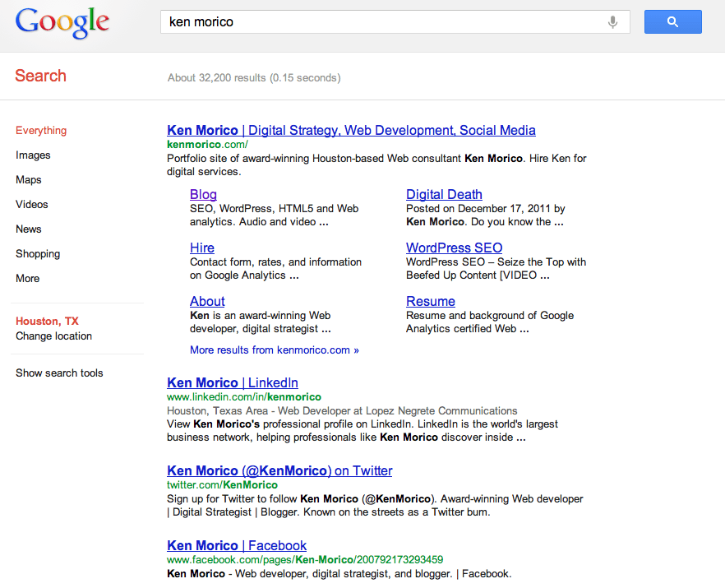Open the Ken Morico Facebook result

click(237, 545)
